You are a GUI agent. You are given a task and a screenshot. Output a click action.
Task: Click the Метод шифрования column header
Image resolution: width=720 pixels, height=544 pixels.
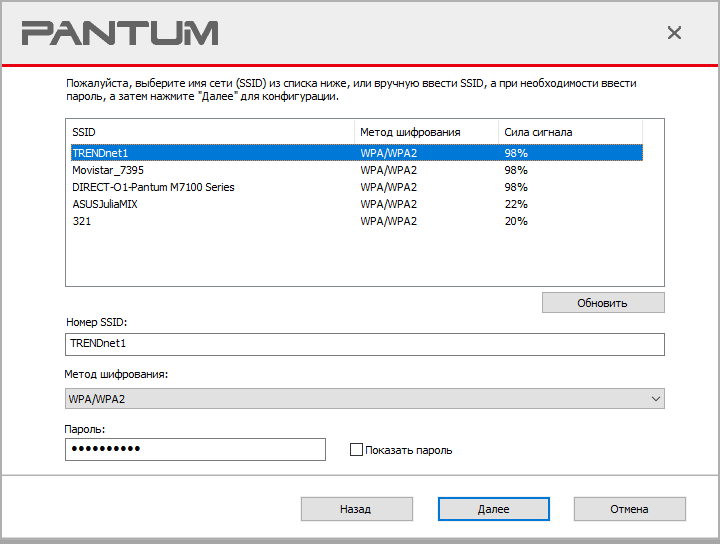(426, 132)
